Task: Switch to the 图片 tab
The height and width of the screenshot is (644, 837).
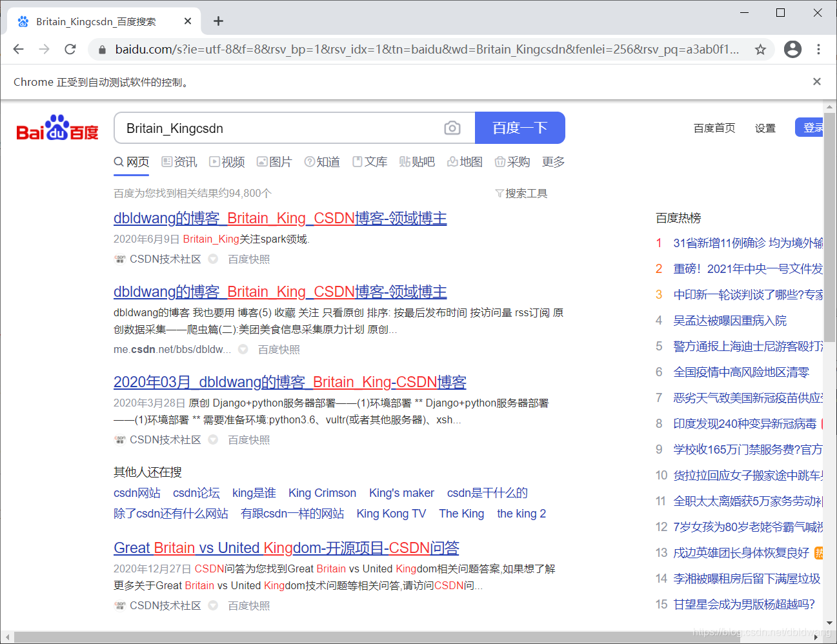Action: 274,162
